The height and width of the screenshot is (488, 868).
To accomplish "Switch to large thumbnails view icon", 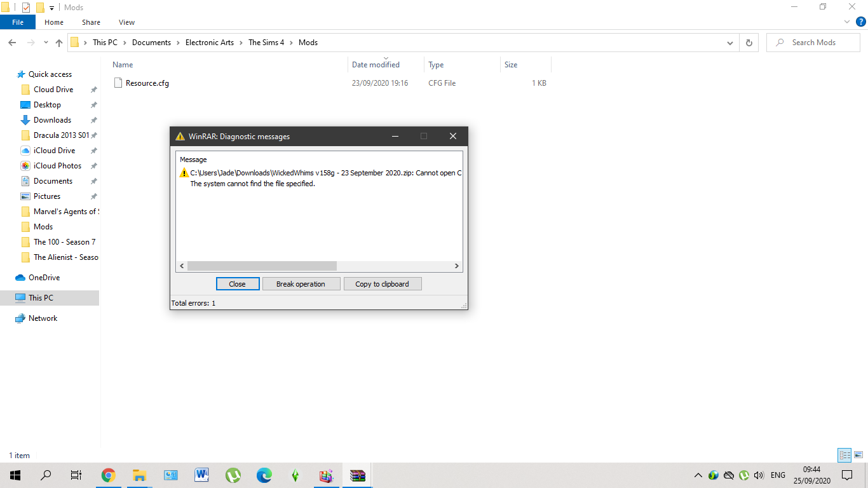I will point(858,455).
